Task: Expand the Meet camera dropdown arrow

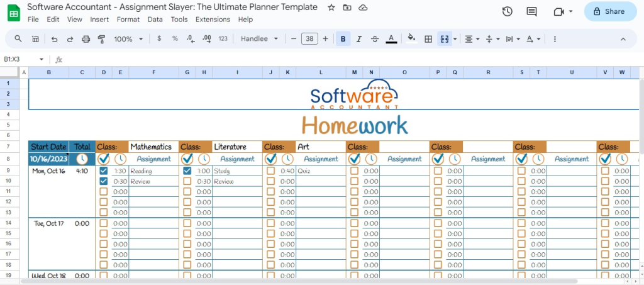Action: (x=571, y=11)
